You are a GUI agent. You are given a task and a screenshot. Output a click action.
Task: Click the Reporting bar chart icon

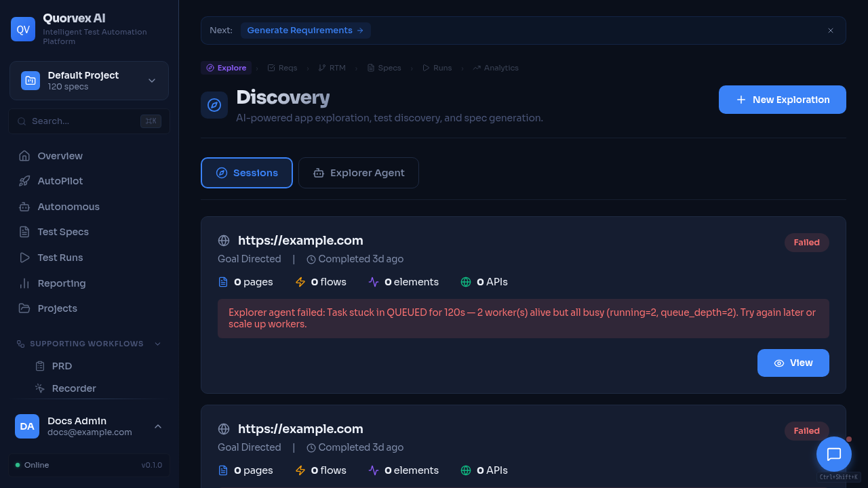click(24, 283)
